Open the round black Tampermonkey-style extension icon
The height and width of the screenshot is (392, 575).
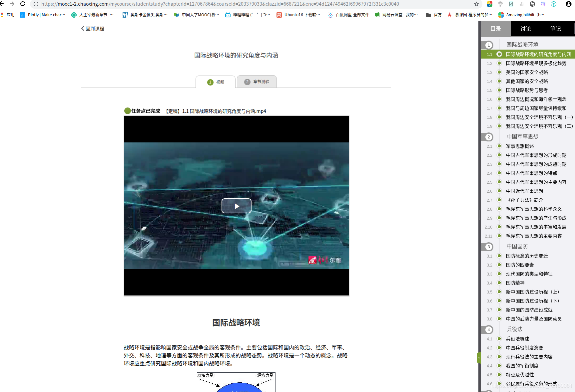point(532,4)
